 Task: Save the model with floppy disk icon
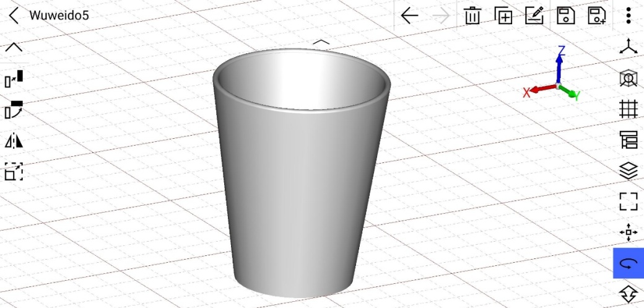pos(565,15)
